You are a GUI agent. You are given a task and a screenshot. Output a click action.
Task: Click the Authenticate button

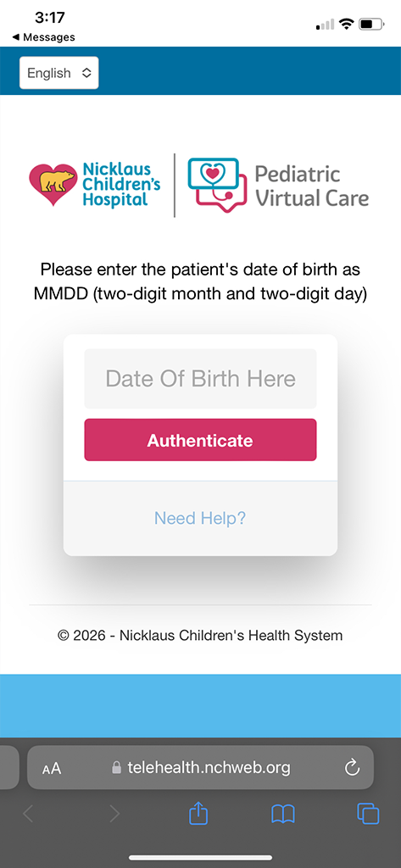200,440
